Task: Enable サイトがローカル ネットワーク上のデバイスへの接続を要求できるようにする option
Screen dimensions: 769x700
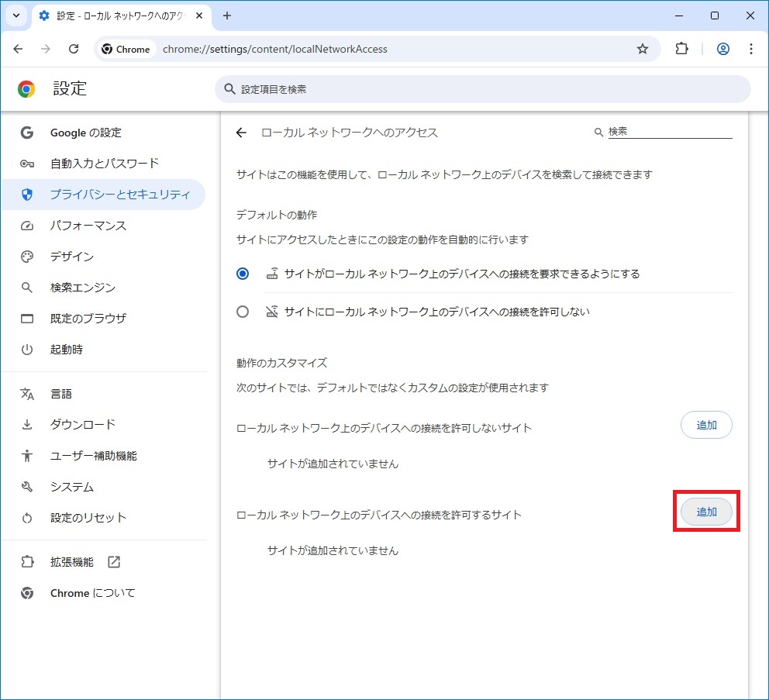Action: (243, 273)
